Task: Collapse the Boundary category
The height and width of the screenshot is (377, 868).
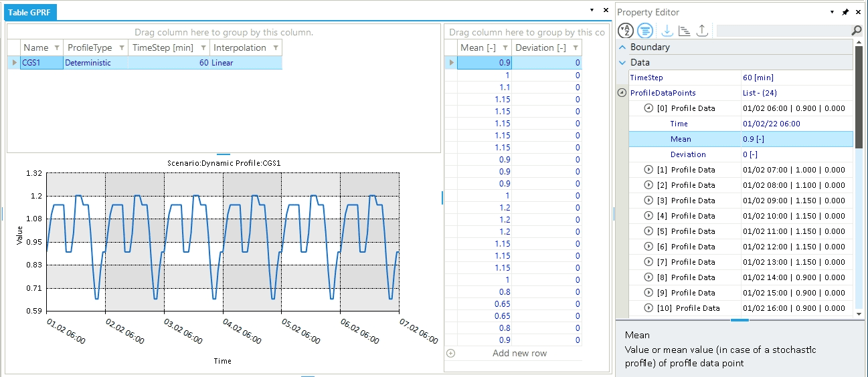Action: click(622, 47)
